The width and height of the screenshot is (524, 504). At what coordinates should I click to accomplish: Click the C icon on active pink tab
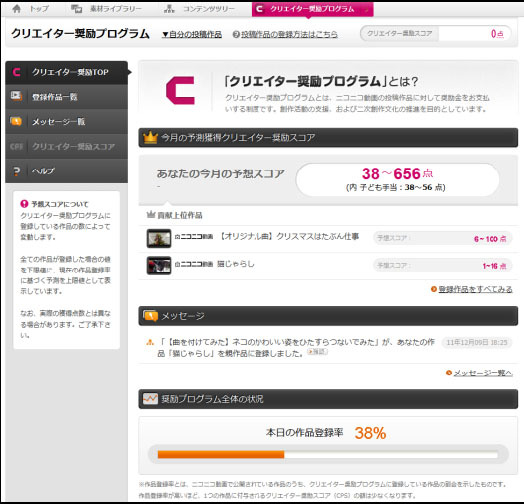click(x=259, y=9)
